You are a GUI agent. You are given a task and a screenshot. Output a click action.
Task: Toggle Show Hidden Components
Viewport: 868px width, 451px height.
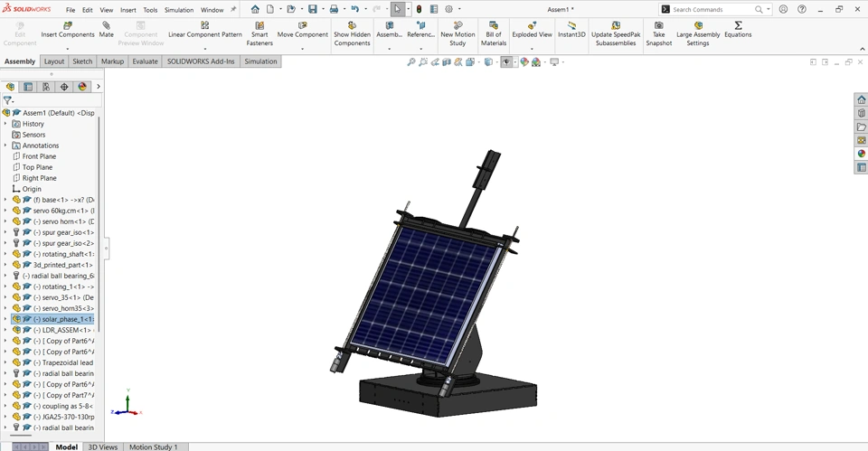point(352,26)
